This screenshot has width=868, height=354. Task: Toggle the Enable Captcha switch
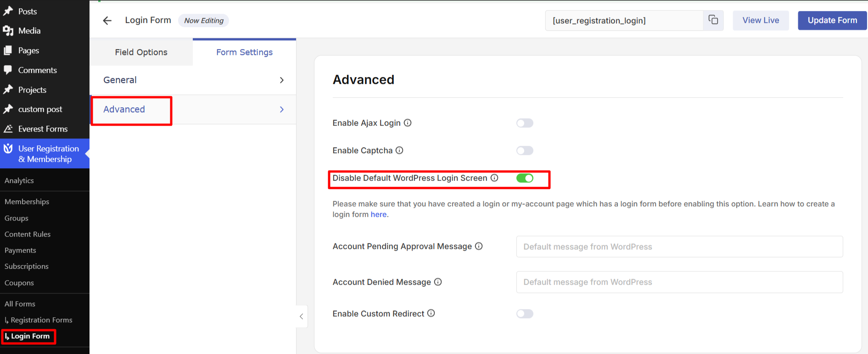pyautogui.click(x=525, y=150)
